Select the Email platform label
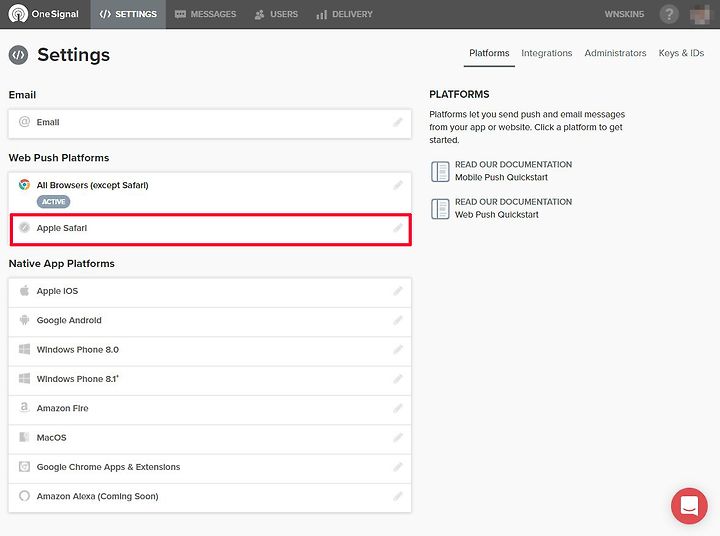The height and width of the screenshot is (536, 720). [x=48, y=122]
